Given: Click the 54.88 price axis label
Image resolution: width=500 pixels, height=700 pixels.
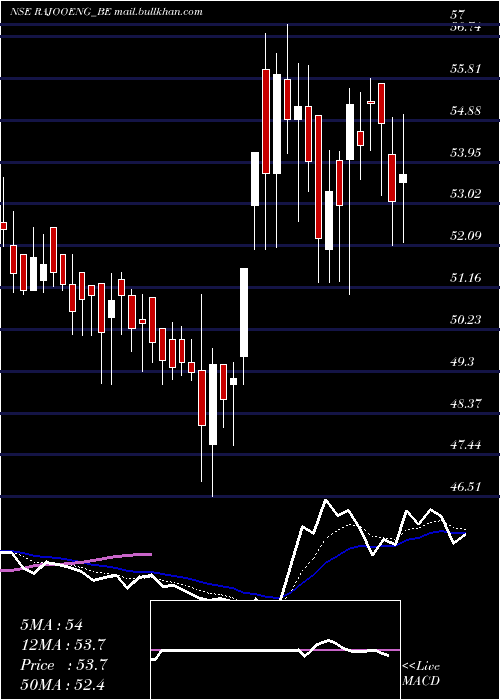Looking at the screenshot, I should (x=465, y=110).
